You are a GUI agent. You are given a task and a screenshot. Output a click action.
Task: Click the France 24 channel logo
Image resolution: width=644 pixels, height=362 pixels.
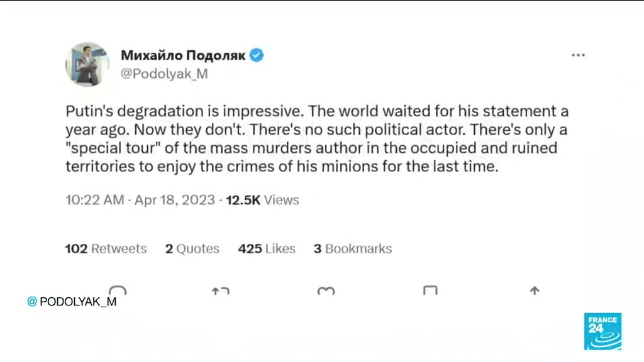pos(602,331)
